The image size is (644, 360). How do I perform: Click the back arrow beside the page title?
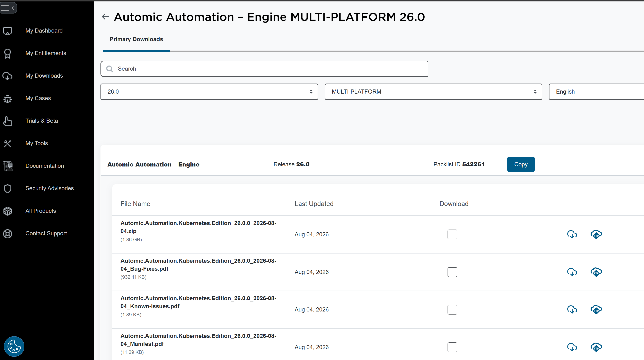click(106, 17)
